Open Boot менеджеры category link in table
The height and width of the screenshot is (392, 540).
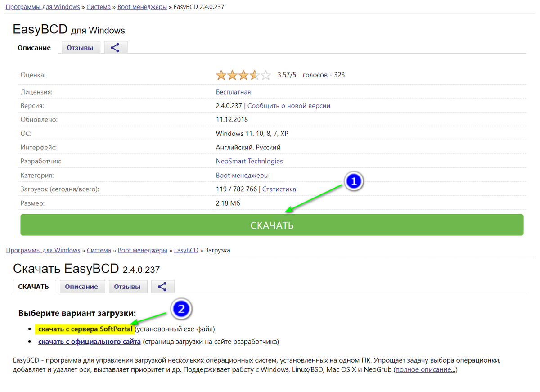click(243, 175)
